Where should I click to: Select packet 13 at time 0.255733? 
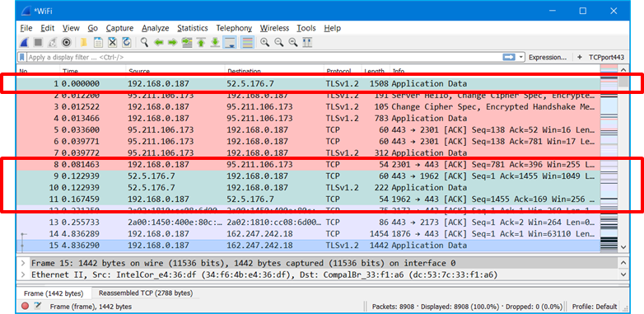308,223
